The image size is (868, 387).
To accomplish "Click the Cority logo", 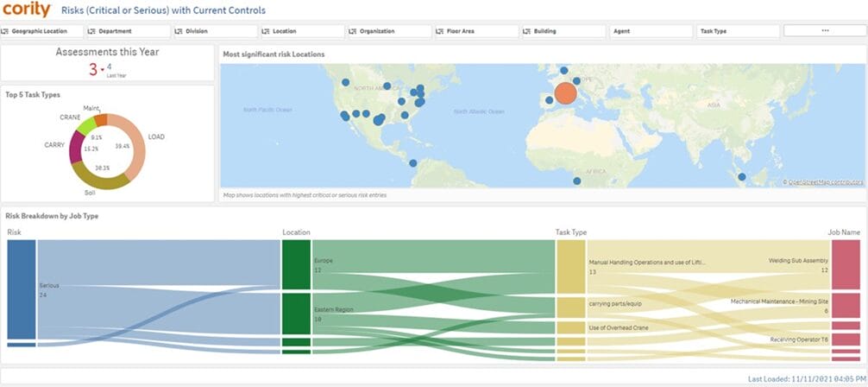I will 26,11.
